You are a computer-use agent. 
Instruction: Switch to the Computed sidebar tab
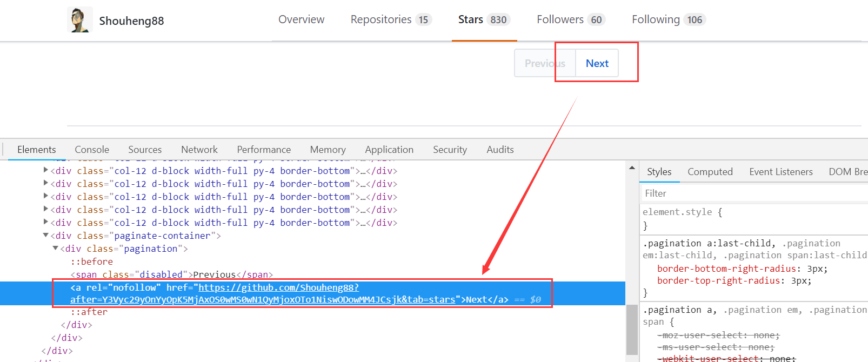click(710, 172)
